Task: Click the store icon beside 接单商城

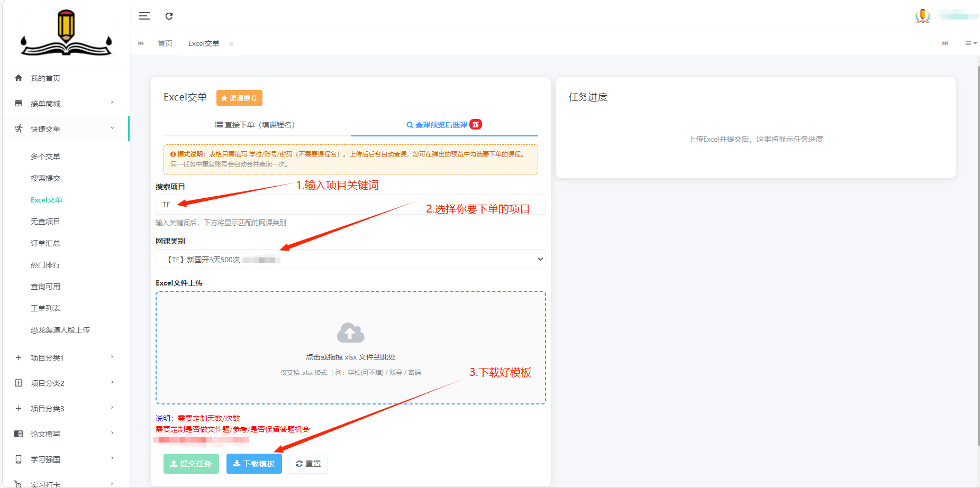Action: click(x=19, y=103)
